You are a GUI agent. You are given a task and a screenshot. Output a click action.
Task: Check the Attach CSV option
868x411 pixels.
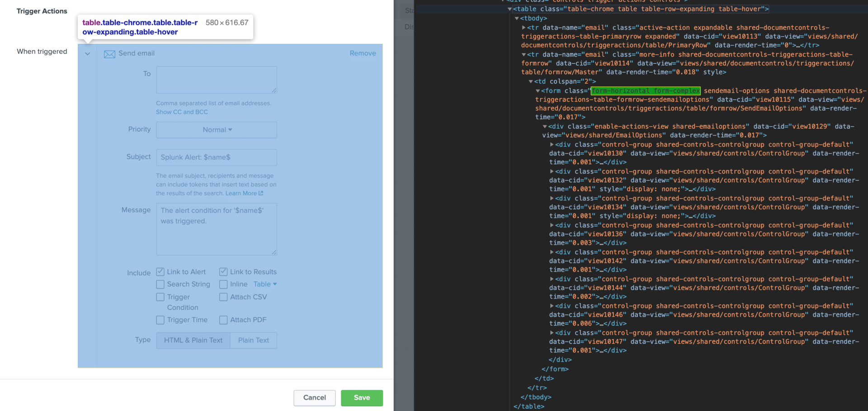223,297
